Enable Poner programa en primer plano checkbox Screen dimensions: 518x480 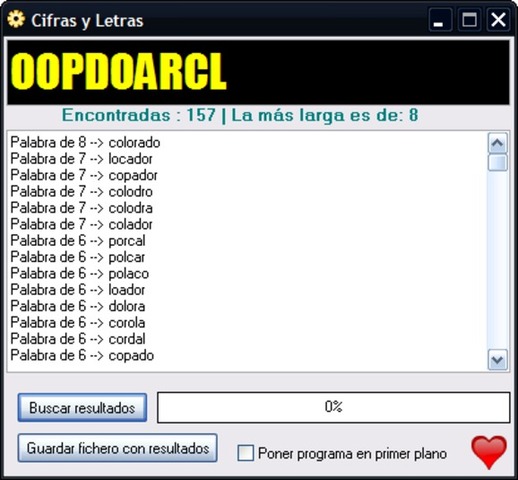click(x=245, y=453)
